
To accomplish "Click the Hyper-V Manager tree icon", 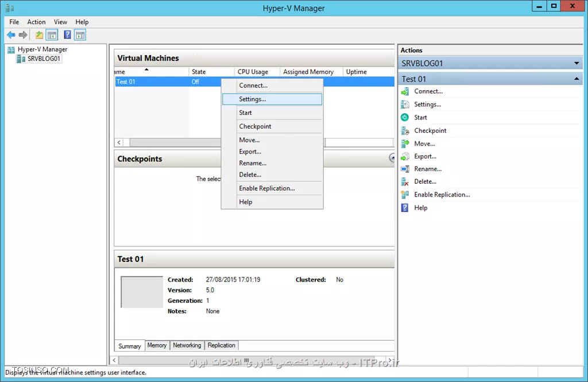I will coord(11,49).
